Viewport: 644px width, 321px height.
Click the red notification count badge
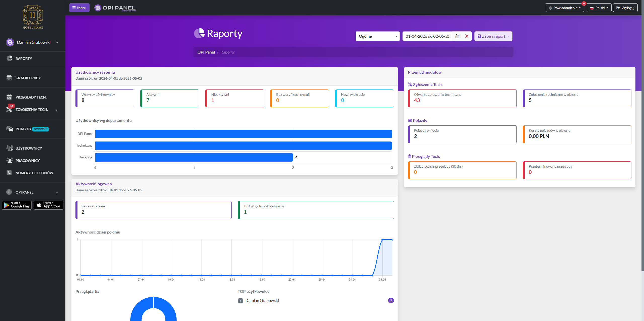584,4
